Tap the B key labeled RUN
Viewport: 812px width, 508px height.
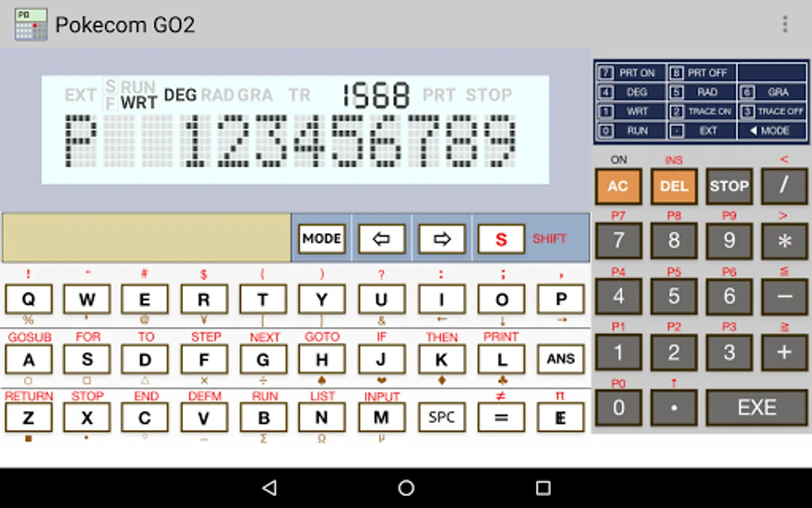(263, 418)
